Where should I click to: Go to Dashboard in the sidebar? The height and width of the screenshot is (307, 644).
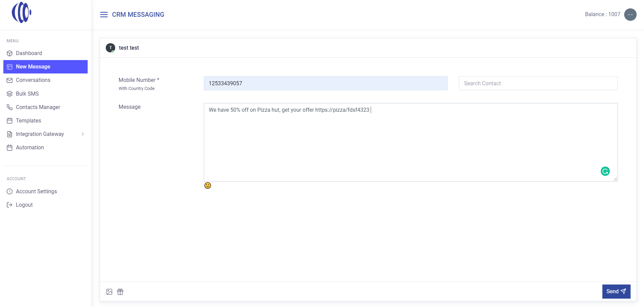(x=45, y=53)
